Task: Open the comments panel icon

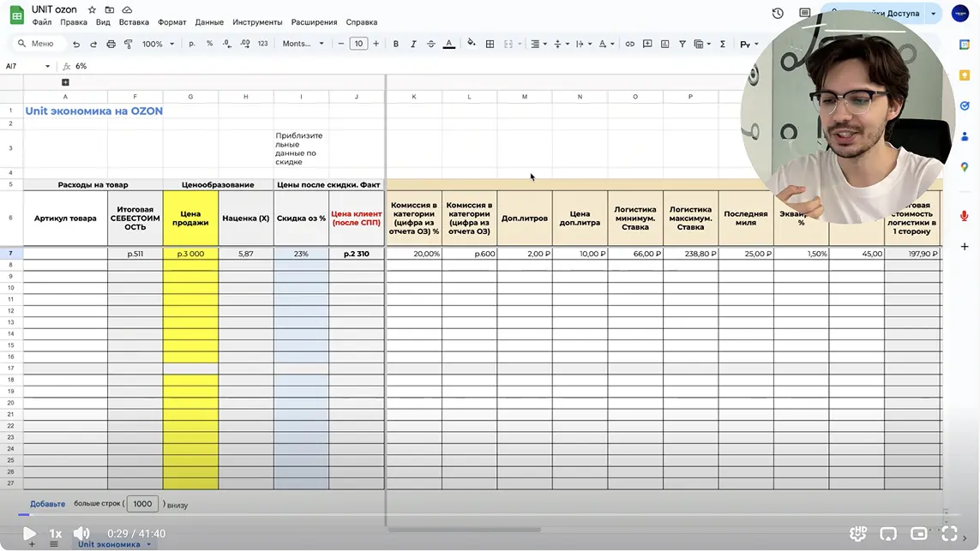Action: [x=805, y=13]
